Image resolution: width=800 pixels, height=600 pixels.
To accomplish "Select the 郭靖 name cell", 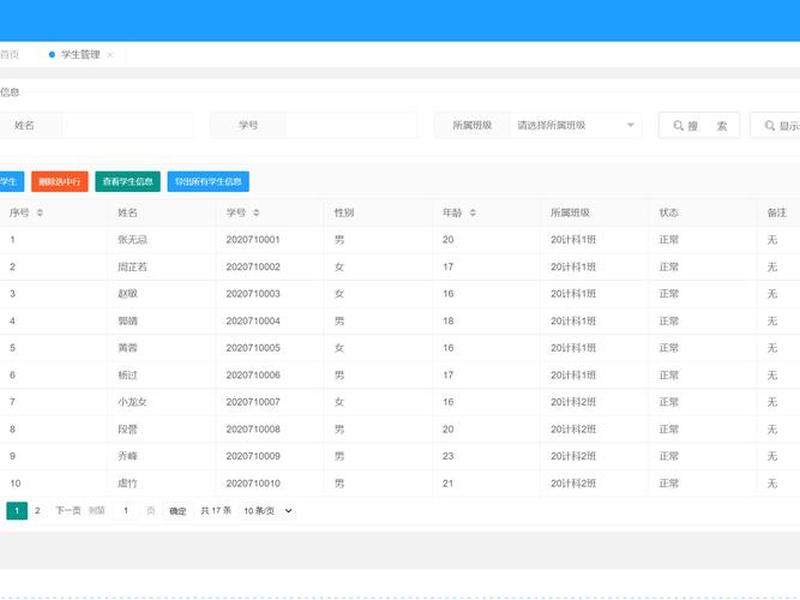I will [128, 321].
